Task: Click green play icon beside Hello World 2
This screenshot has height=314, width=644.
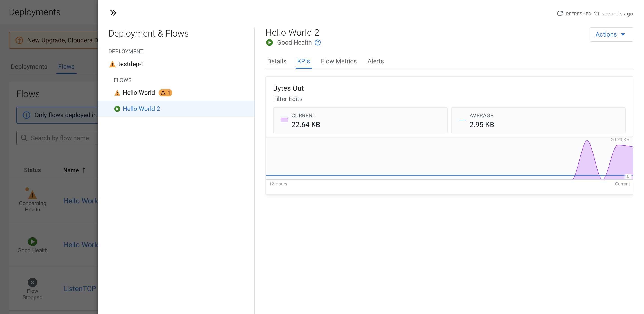Action: 117,109
